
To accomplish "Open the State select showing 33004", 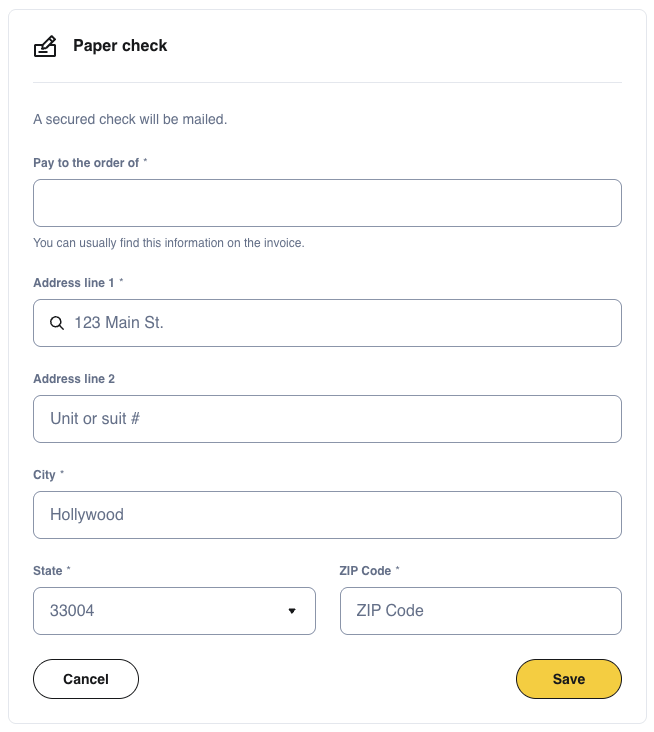I will point(174,610).
